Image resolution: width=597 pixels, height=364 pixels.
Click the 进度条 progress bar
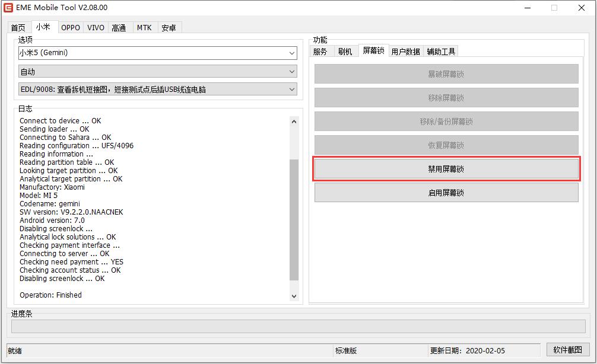pyautogui.click(x=298, y=326)
